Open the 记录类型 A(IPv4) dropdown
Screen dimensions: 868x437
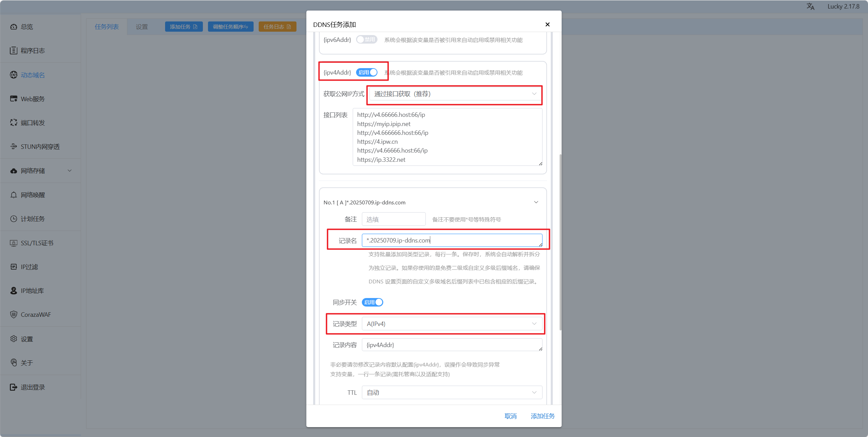pyautogui.click(x=452, y=324)
